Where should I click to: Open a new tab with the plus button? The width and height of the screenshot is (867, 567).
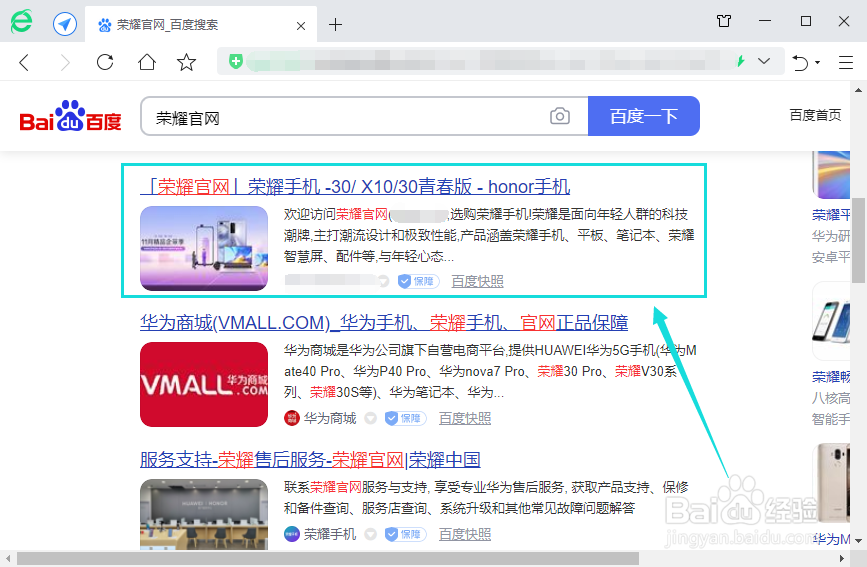(x=335, y=24)
